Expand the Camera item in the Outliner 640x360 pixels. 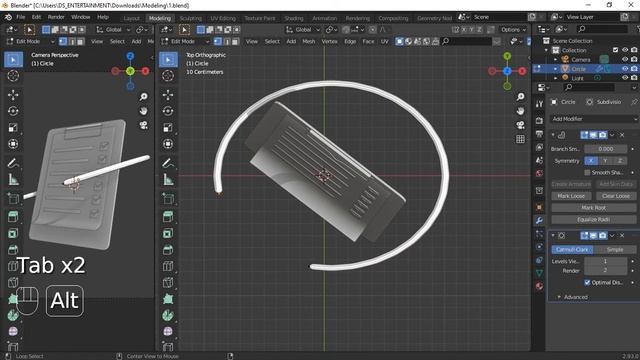pyautogui.click(x=556, y=60)
